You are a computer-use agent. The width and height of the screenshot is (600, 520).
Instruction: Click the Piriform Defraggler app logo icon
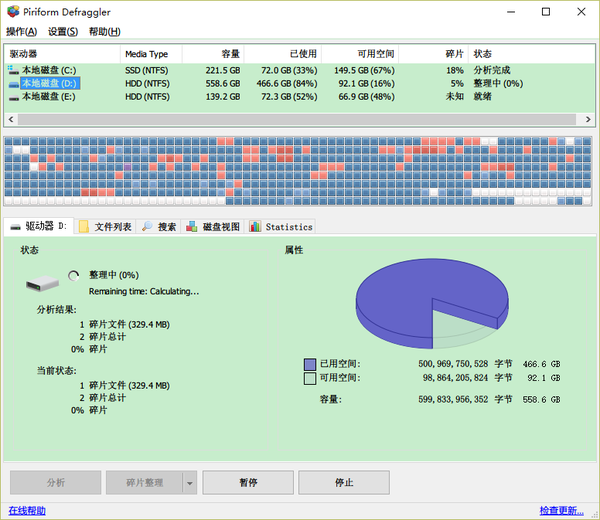click(13, 11)
